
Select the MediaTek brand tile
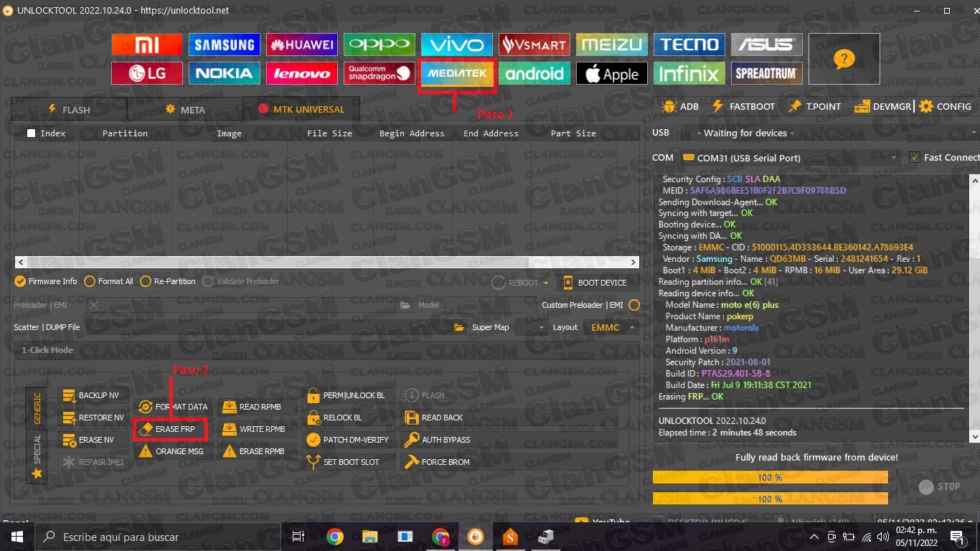click(x=456, y=73)
